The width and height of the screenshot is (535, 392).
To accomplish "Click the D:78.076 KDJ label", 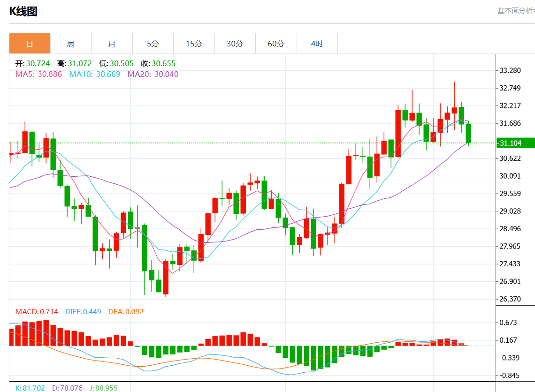I will pyautogui.click(x=67, y=388).
